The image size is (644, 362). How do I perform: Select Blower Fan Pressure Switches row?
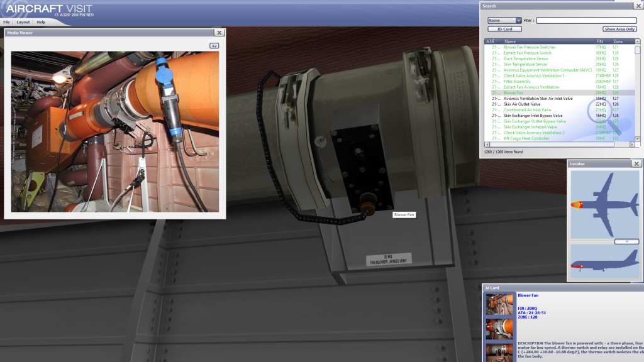[x=560, y=47]
